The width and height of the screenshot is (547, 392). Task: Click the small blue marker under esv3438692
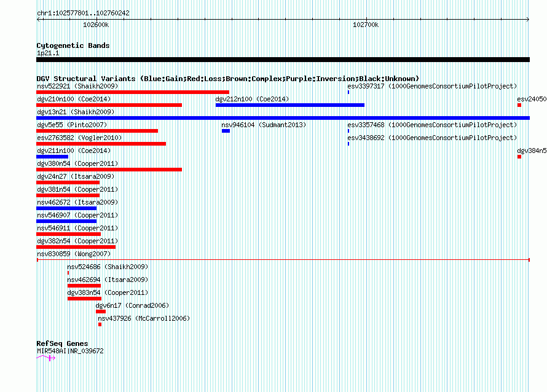(348, 144)
